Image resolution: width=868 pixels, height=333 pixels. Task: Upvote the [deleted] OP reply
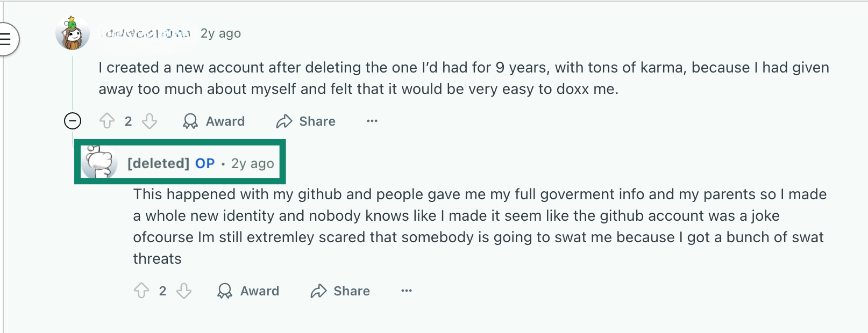[x=142, y=291]
